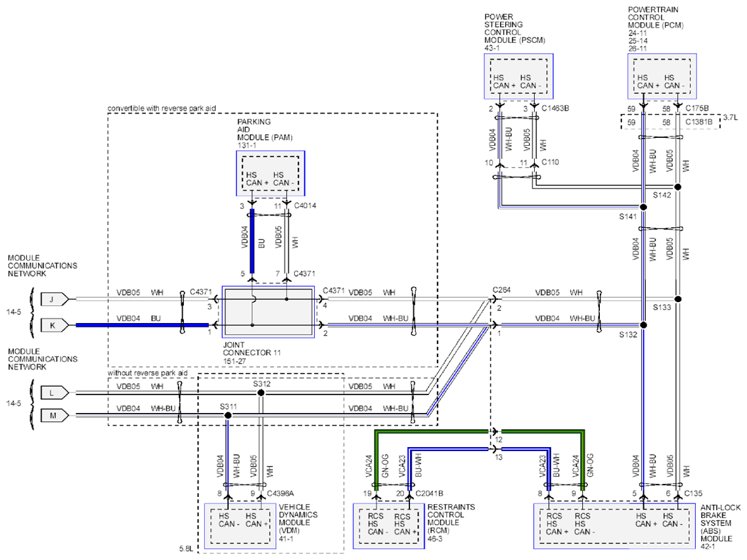Viewport: 747px width, 560px height.
Task: Click the S132 splice label
Action: tap(628, 335)
